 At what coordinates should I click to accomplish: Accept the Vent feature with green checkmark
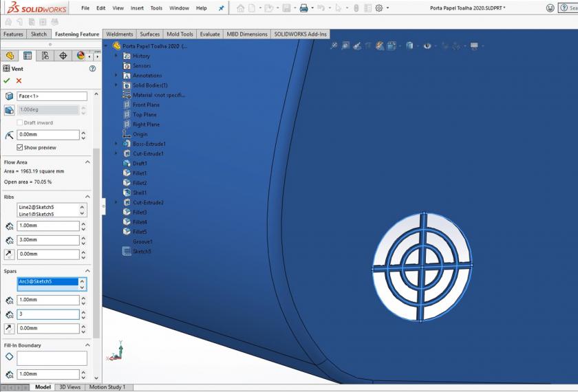(7, 81)
